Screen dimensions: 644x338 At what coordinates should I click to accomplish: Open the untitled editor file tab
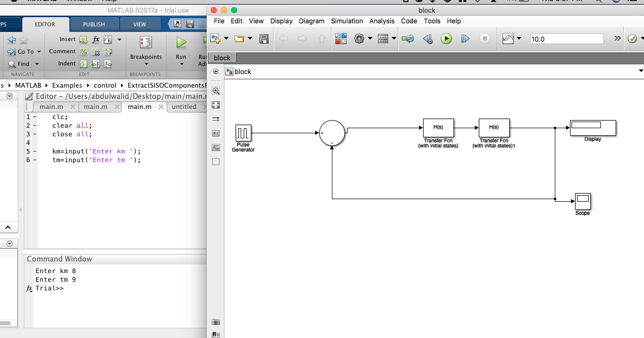point(184,107)
